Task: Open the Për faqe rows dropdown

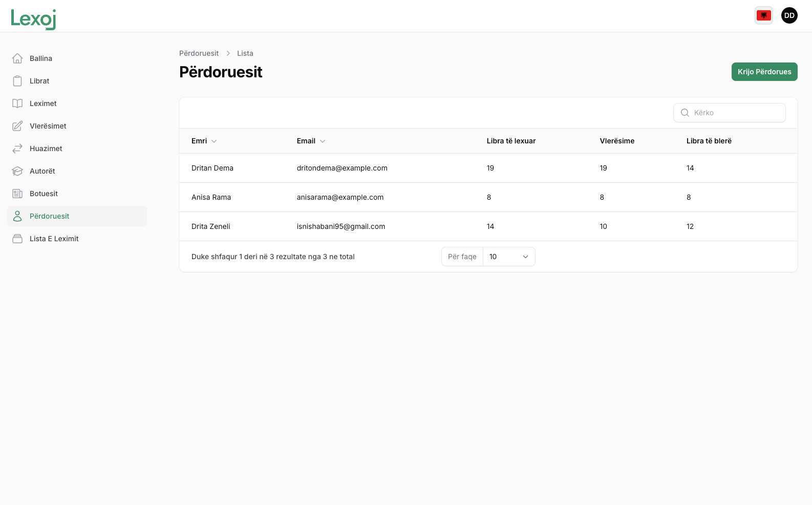Action: coord(508,257)
